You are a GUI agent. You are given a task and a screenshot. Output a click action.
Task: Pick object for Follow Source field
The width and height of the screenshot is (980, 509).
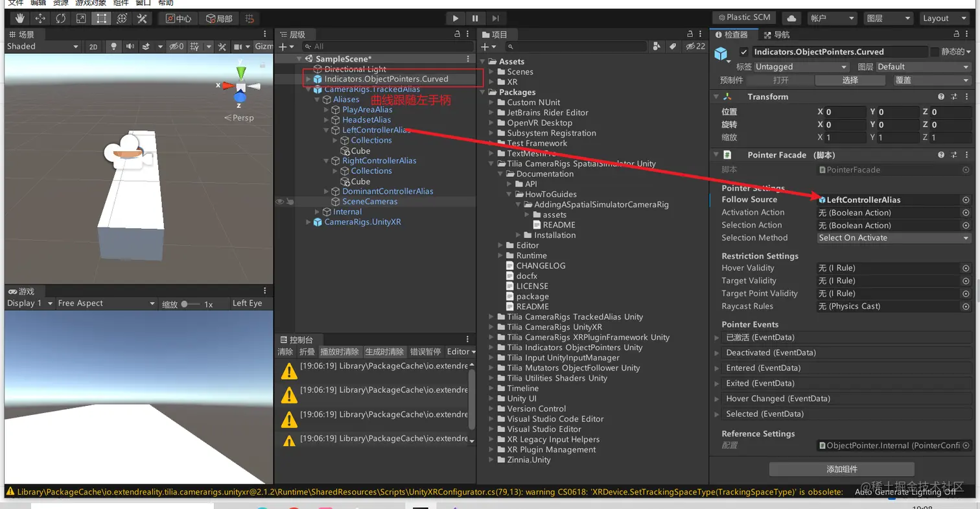(966, 200)
